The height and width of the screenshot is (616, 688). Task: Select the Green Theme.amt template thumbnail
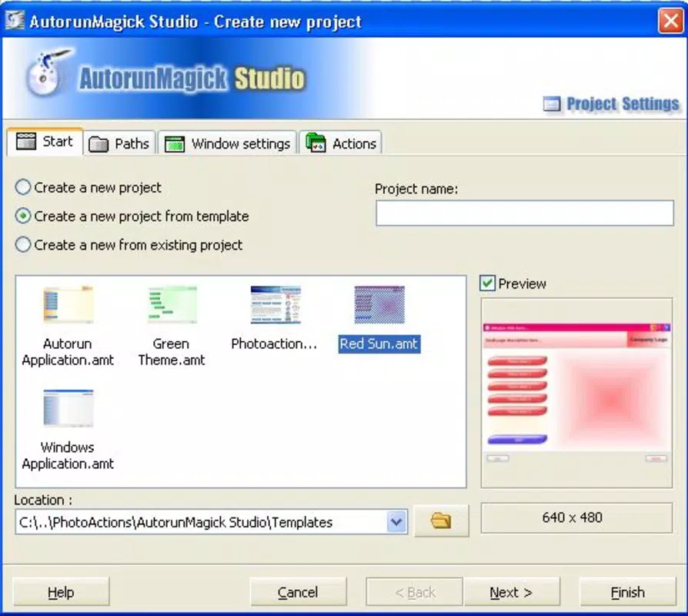(x=172, y=305)
